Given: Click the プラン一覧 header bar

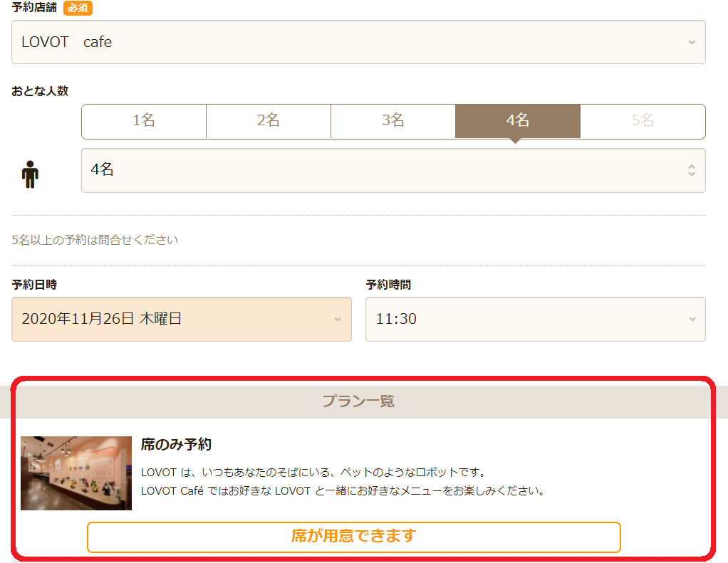Looking at the screenshot, I should pyautogui.click(x=358, y=401).
